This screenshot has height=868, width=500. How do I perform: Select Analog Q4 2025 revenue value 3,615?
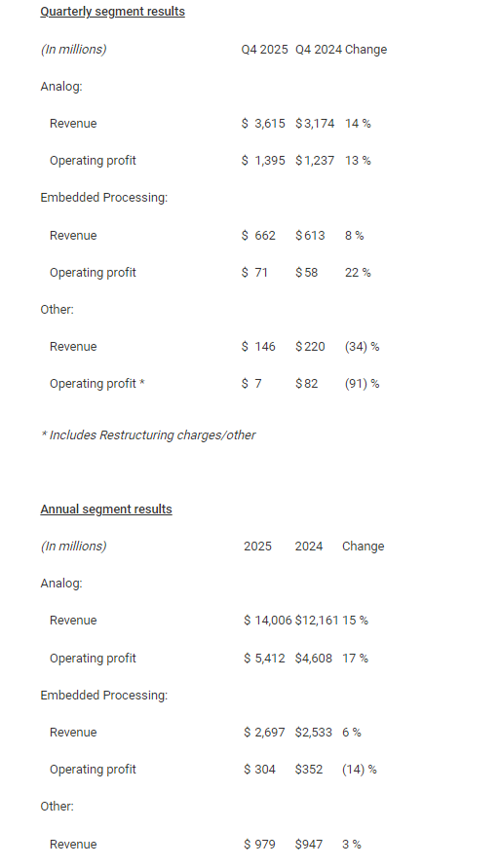point(270,124)
